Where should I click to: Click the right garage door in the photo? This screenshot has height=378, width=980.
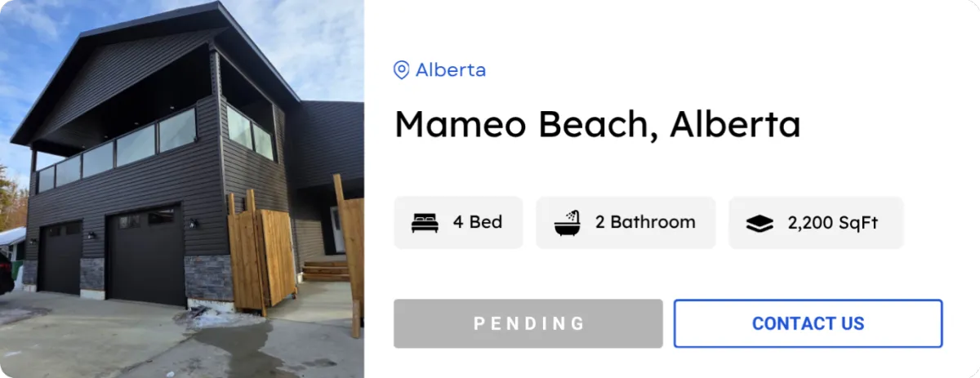(x=145, y=255)
